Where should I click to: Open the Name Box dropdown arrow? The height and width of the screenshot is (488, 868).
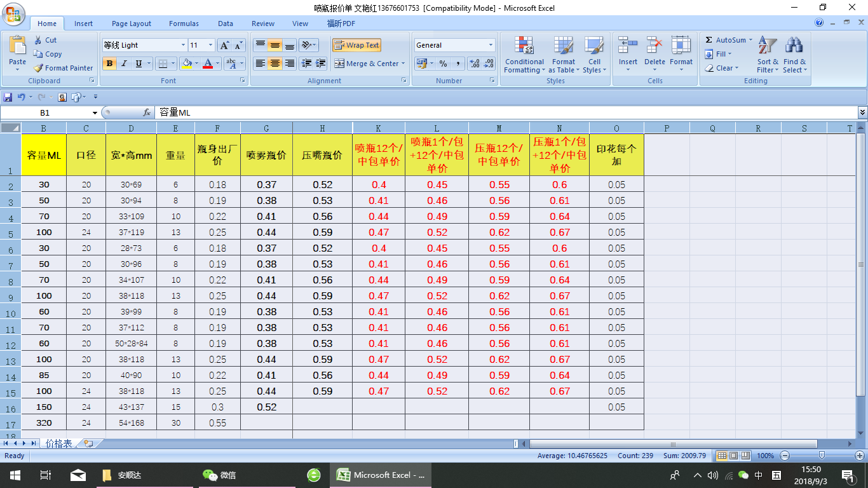point(95,112)
